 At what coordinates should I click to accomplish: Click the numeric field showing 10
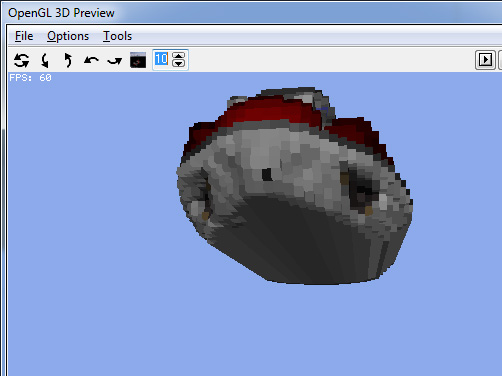pyautogui.click(x=162, y=60)
